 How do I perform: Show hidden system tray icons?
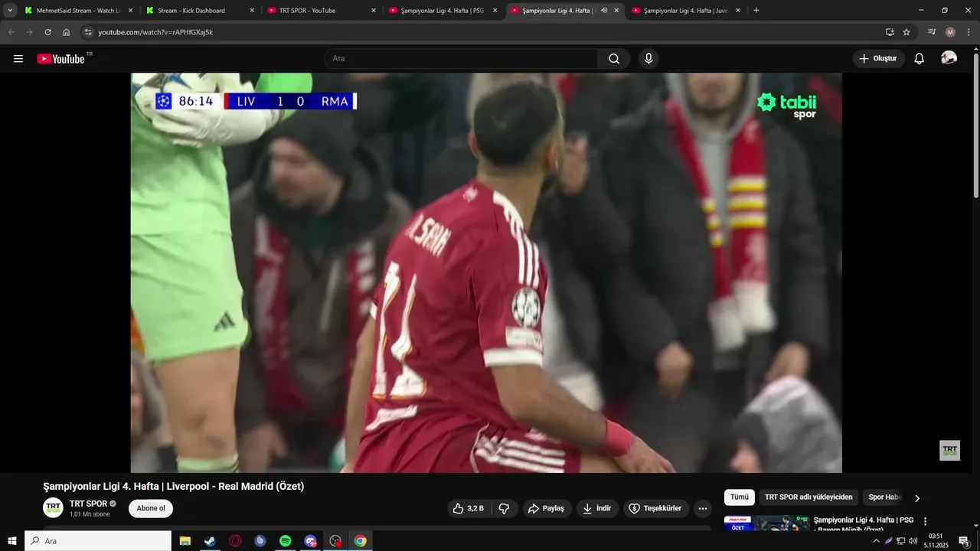877,541
